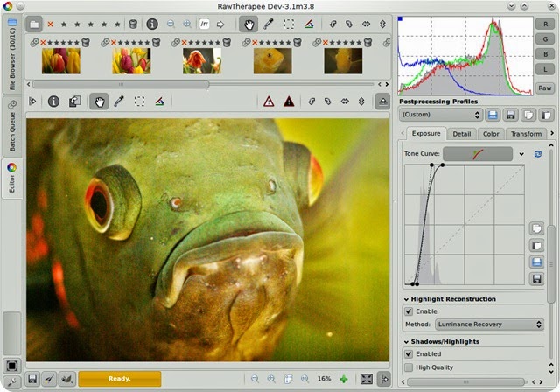Pick spot white balance eyedropper in editor toolbar
This screenshot has height=392, width=560.
coord(119,101)
